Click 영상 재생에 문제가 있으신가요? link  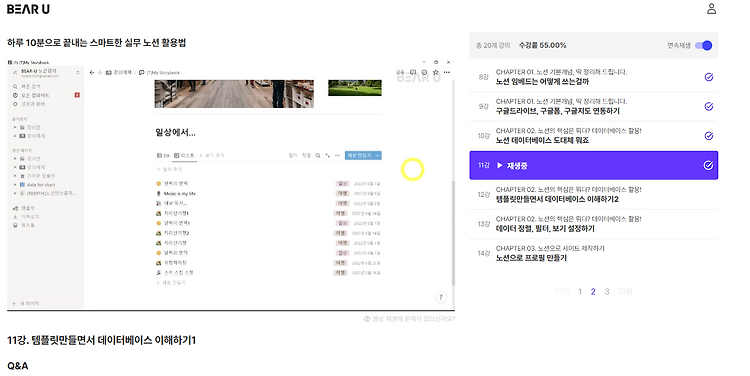[414, 319]
